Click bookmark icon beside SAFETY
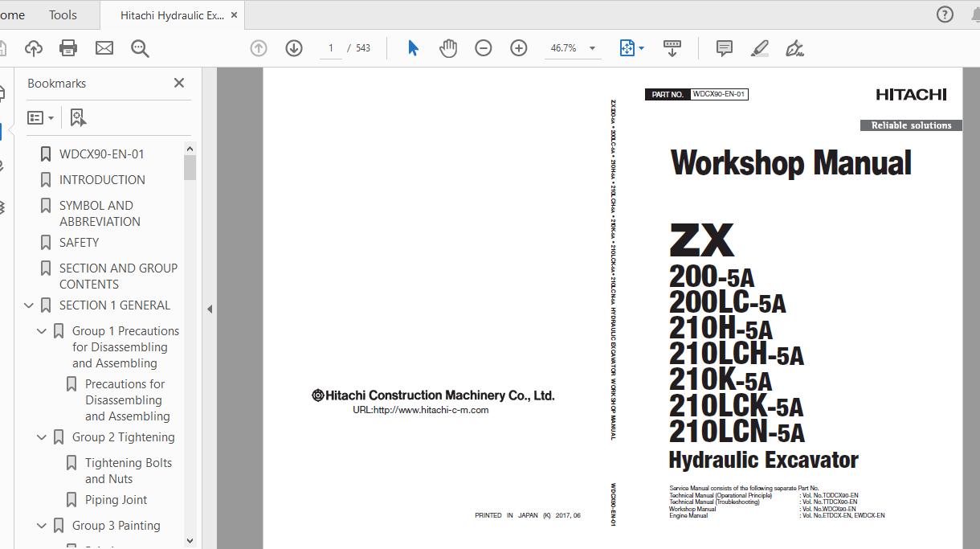 coord(46,243)
